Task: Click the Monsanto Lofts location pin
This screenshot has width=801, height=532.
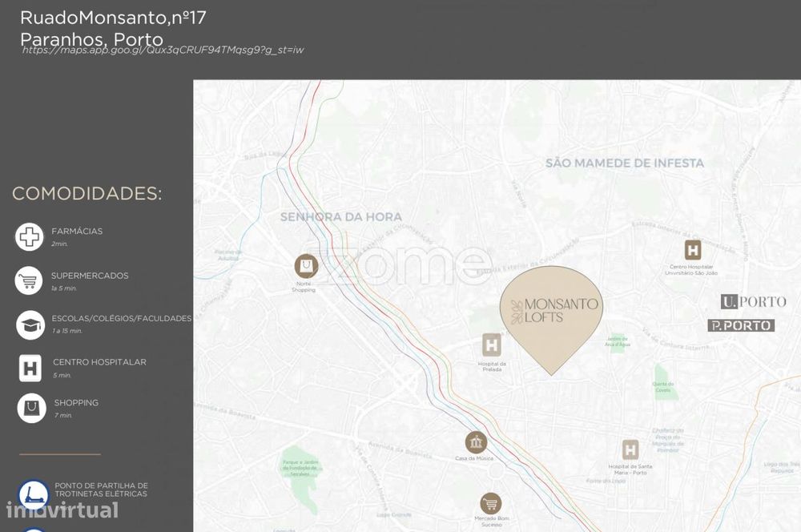Action: [x=551, y=320]
